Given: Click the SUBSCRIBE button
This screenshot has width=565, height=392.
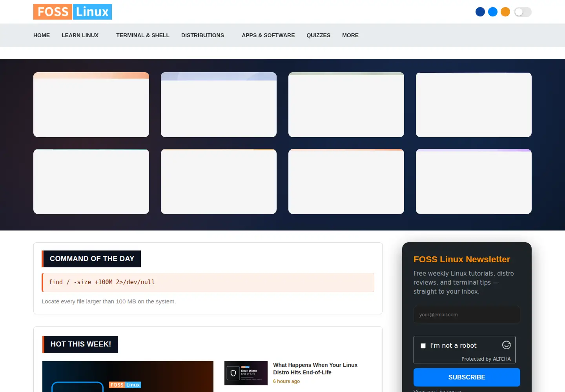Looking at the screenshot, I should click(467, 377).
